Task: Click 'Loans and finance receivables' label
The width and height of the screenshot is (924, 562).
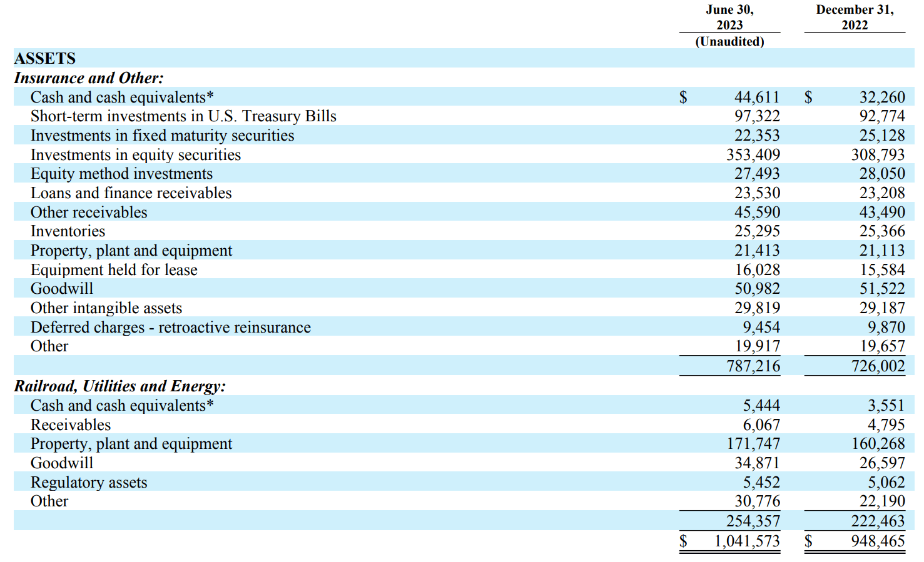Action: click(x=131, y=193)
